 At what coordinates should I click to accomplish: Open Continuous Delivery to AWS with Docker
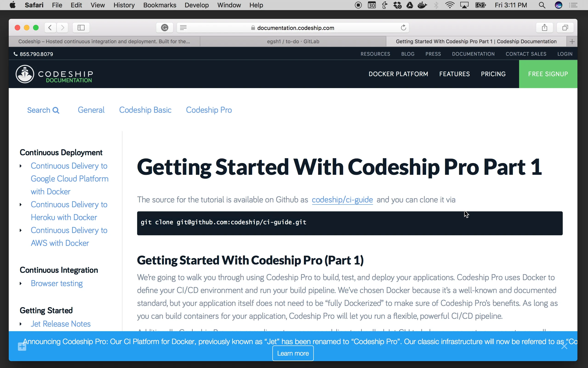(69, 237)
